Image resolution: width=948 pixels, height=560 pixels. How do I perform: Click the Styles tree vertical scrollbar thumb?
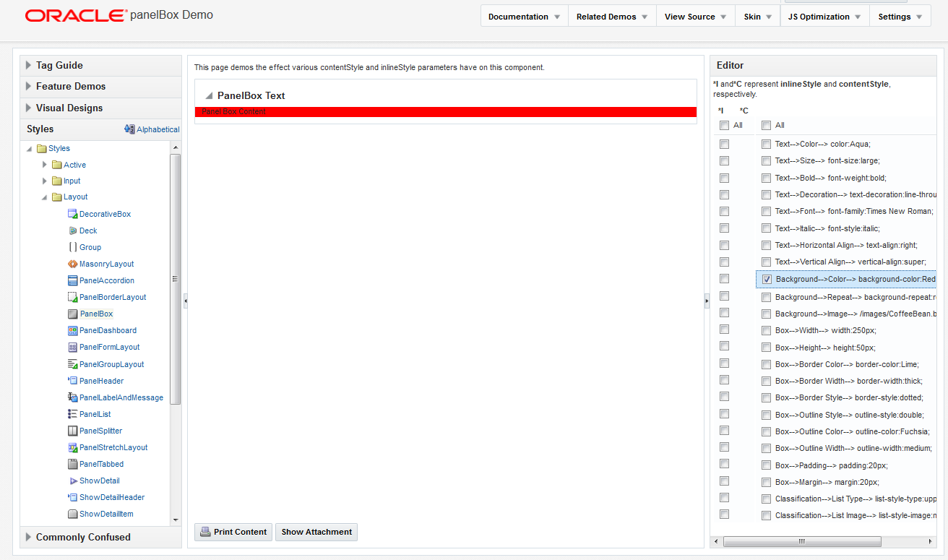[175, 280]
